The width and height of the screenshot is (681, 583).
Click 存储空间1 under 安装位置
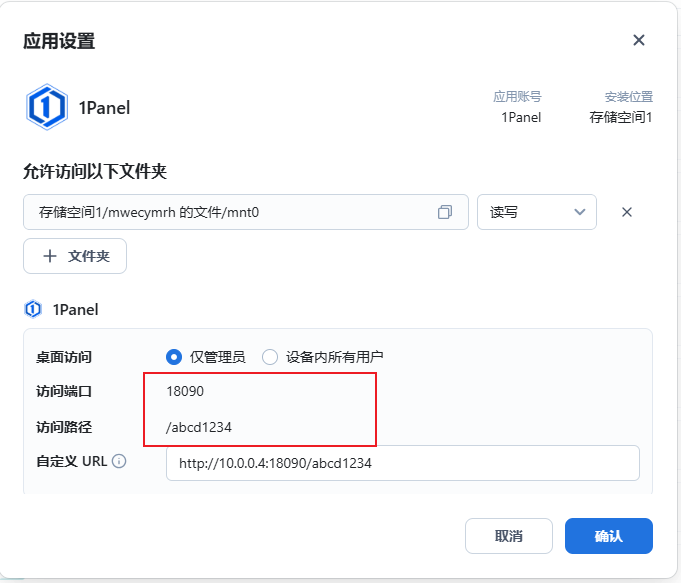point(621,117)
